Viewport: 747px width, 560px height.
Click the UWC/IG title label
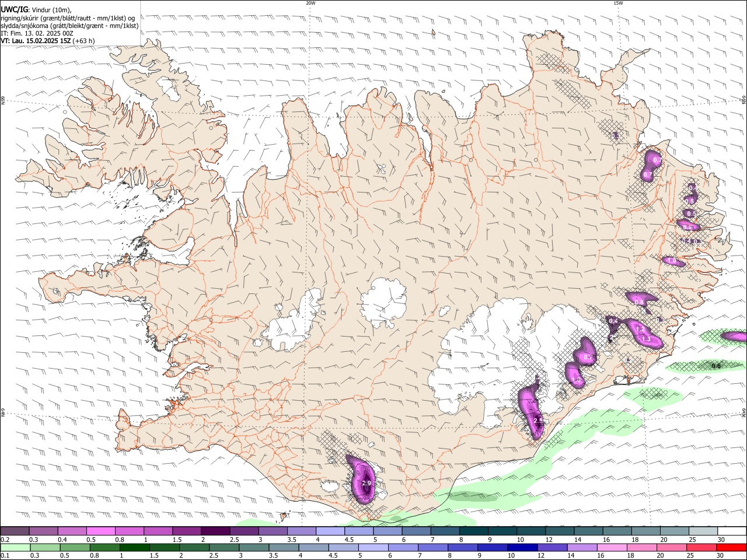pyautogui.click(x=14, y=9)
